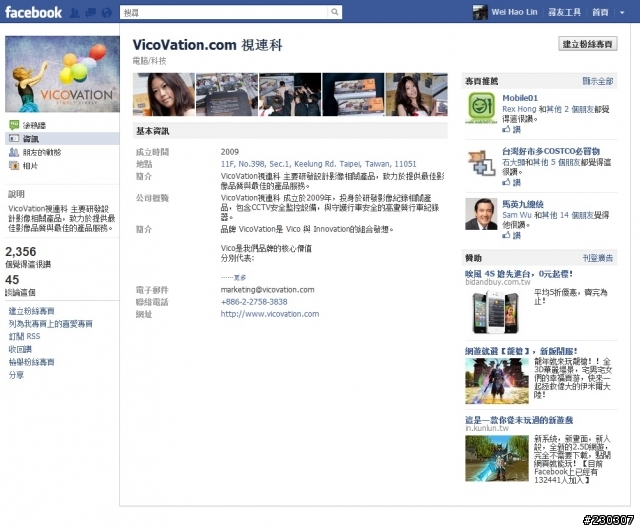Open 台灣好市多COSTCO必買物 page link
This screenshot has width=640, height=528.
tap(551, 151)
